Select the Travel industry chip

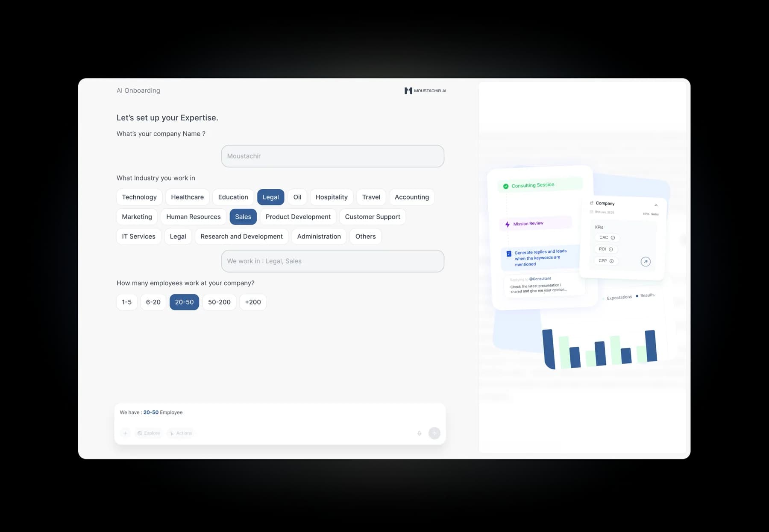coord(371,197)
